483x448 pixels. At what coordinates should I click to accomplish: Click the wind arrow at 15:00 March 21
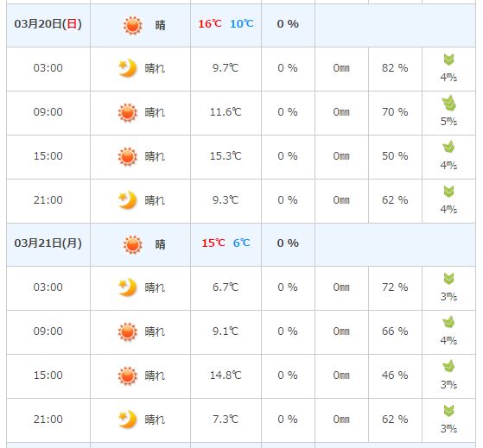pyautogui.click(x=448, y=366)
